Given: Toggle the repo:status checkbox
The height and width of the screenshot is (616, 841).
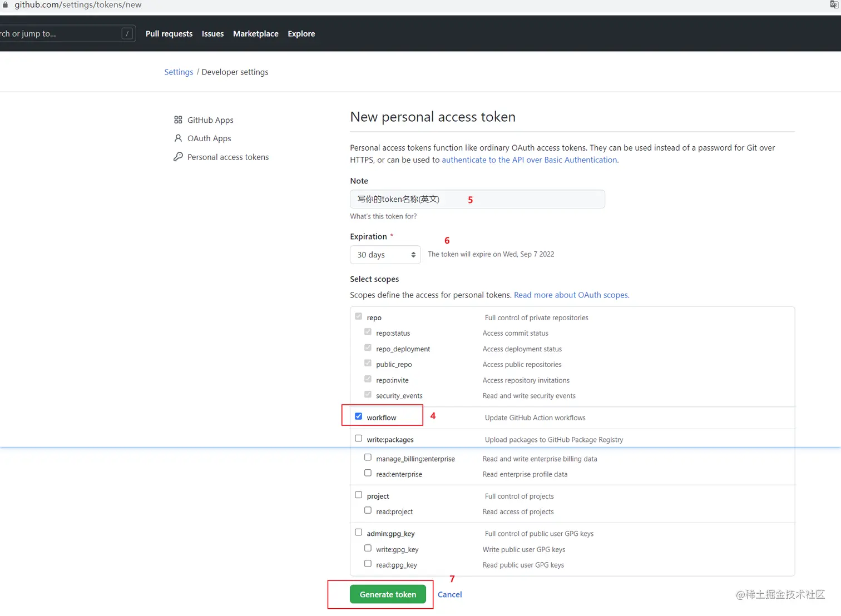Looking at the screenshot, I should (x=368, y=332).
